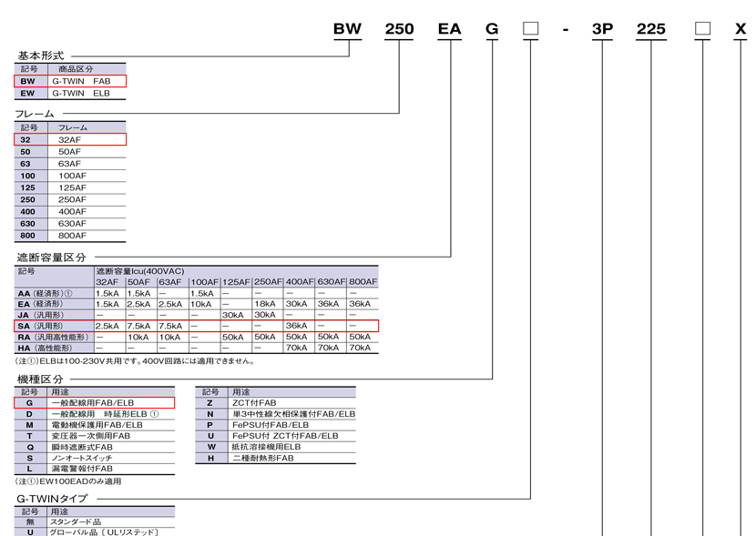Click the ELB 100-230V footnote below capacity table
Viewport: 756px width, 536px height.
pyautogui.click(x=135, y=360)
